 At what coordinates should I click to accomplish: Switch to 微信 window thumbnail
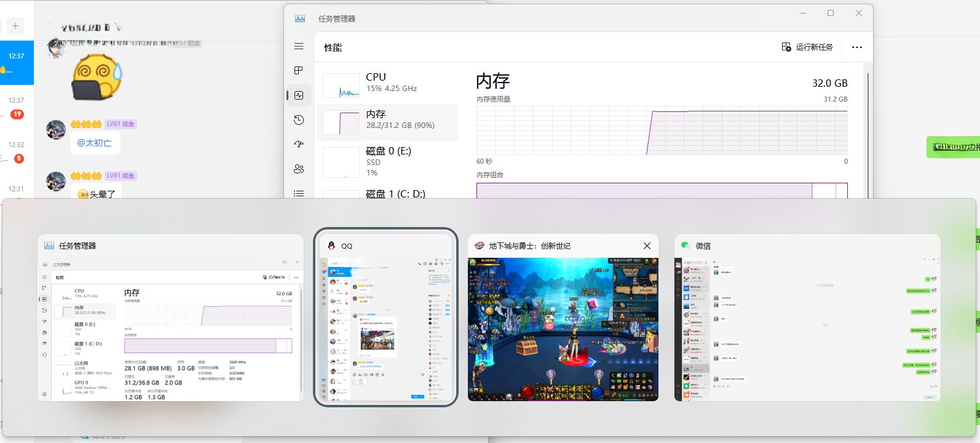click(807, 317)
